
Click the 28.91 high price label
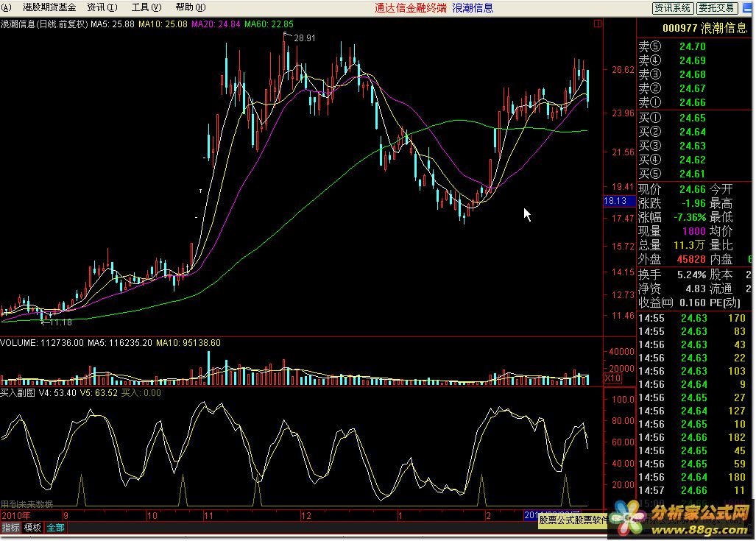pyautogui.click(x=304, y=38)
